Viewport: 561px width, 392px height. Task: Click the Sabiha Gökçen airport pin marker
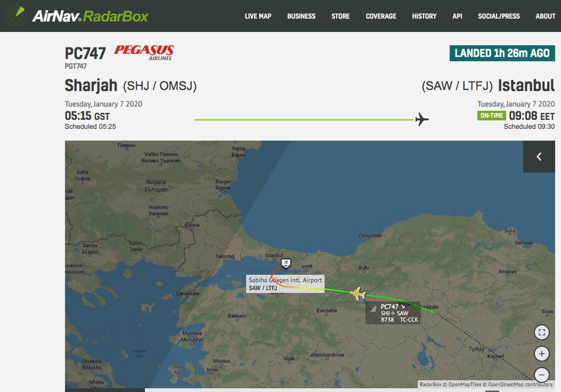click(286, 263)
